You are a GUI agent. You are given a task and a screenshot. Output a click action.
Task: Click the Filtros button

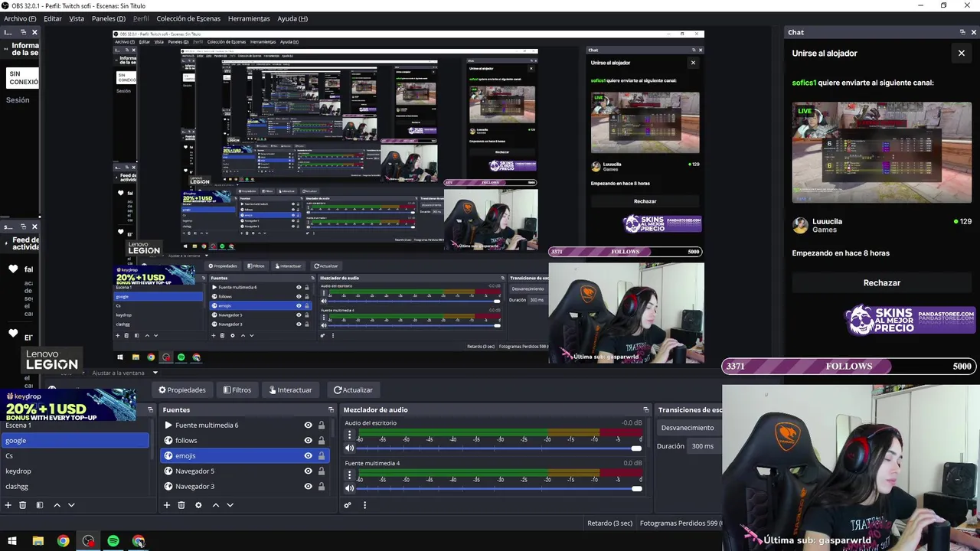237,390
